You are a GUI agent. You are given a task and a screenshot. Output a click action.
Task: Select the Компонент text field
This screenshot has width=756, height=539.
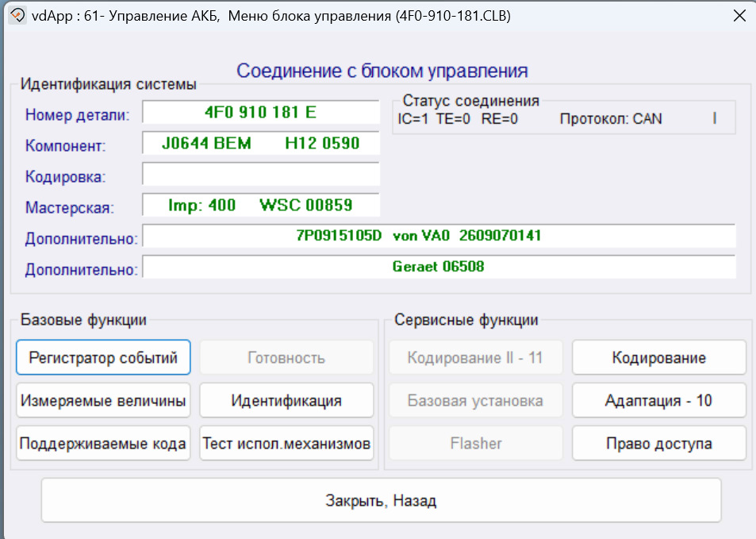click(260, 144)
